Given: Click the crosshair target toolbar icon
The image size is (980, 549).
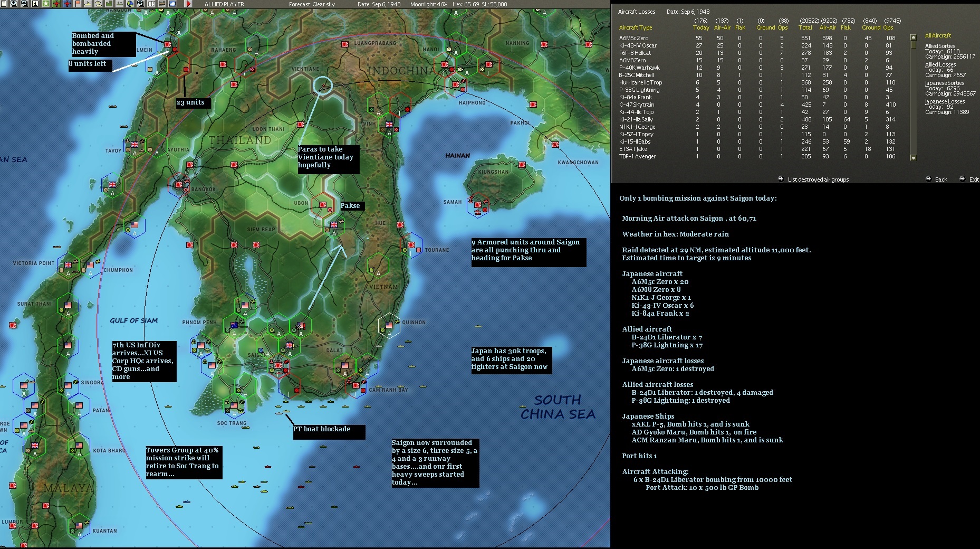Looking at the screenshot, I should pyautogui.click(x=141, y=4).
